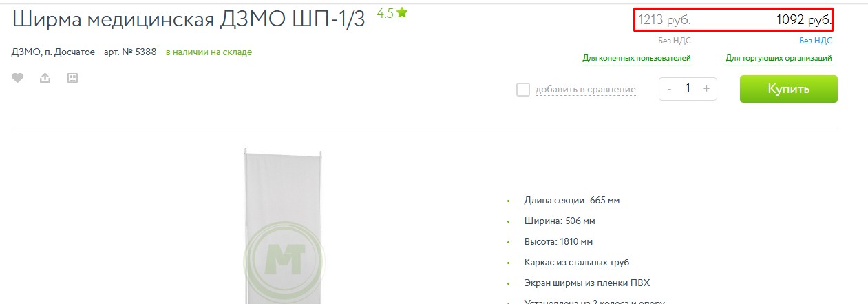Viewport: 868px width, 304px height.
Task: Open 'Для торгующих организаций' price option
Action: 779,59
